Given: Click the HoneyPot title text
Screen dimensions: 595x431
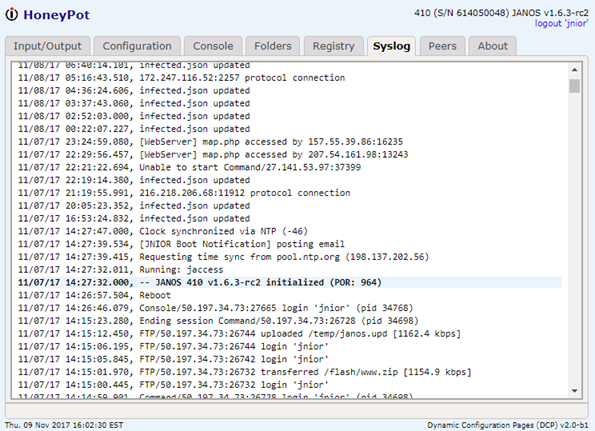Looking at the screenshot, I should click(57, 15).
